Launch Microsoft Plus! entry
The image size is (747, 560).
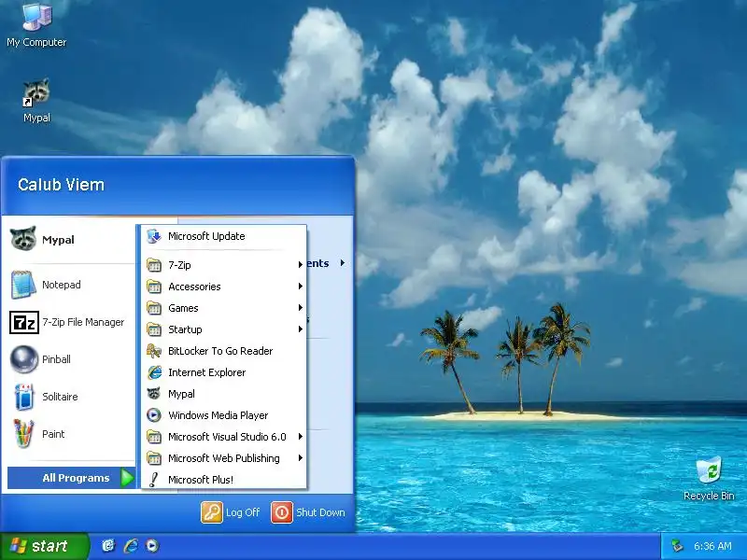click(x=224, y=480)
